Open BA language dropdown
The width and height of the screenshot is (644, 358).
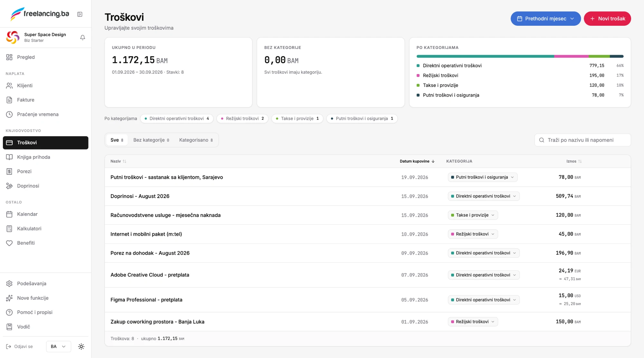(x=58, y=346)
